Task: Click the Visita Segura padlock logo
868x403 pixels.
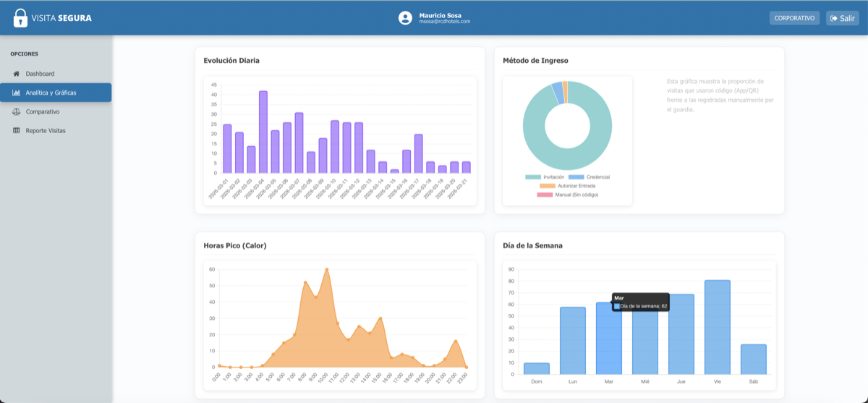Action: (20, 18)
